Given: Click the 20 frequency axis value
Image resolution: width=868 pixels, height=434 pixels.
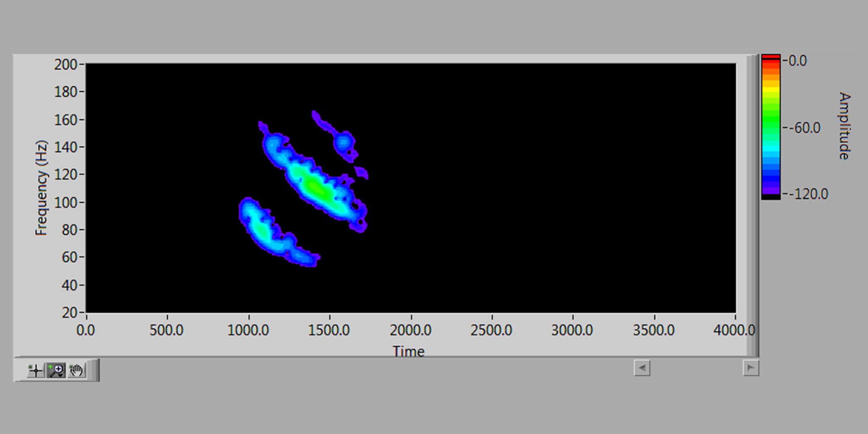Looking at the screenshot, I should (x=70, y=313).
